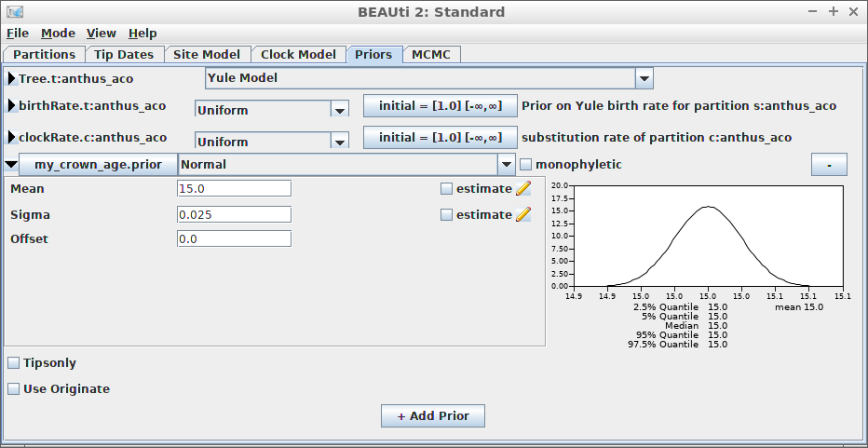Click the Sigma input field
This screenshot has width=868, height=448.
(x=234, y=214)
